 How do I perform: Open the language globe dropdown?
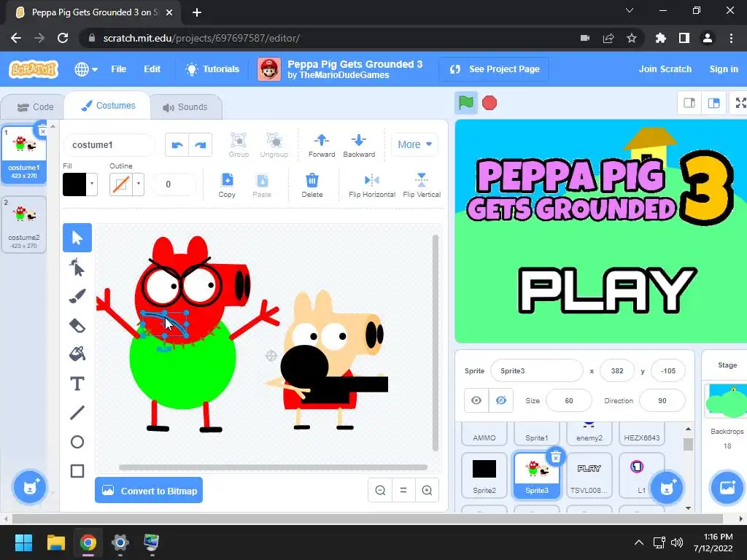pos(86,69)
